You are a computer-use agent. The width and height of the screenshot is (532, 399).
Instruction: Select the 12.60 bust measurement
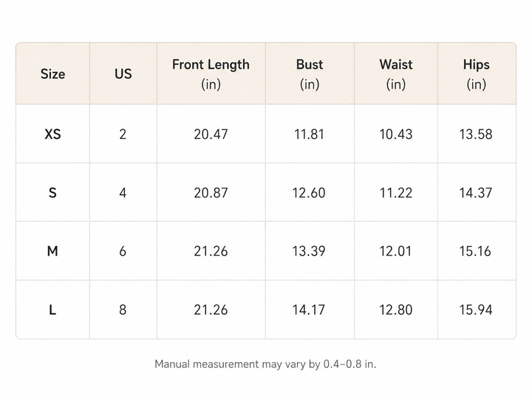pos(309,193)
